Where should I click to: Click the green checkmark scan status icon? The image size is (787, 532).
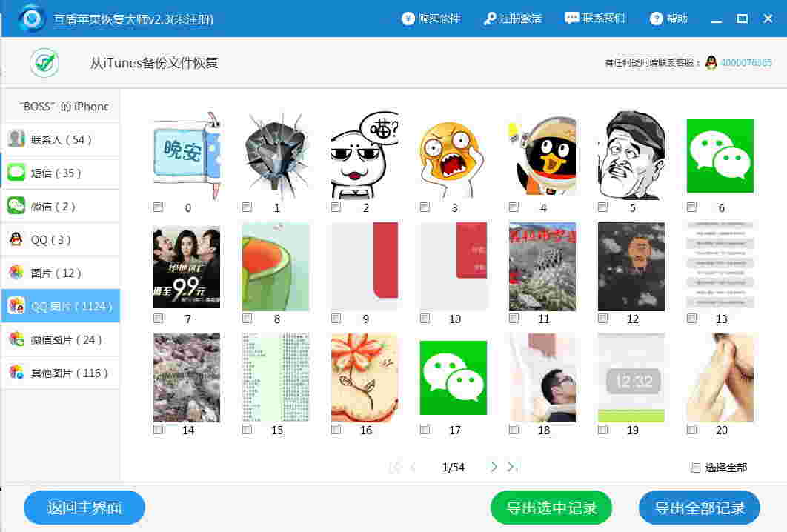point(44,63)
